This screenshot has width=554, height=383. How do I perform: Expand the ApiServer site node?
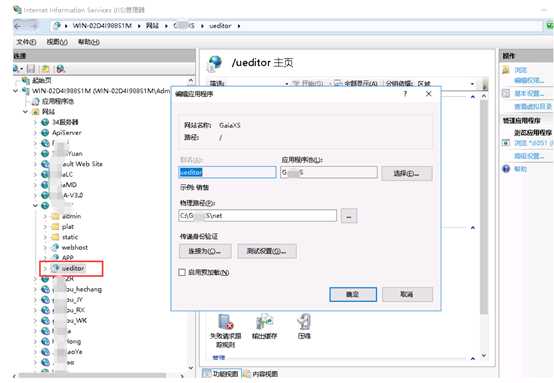[x=35, y=133]
